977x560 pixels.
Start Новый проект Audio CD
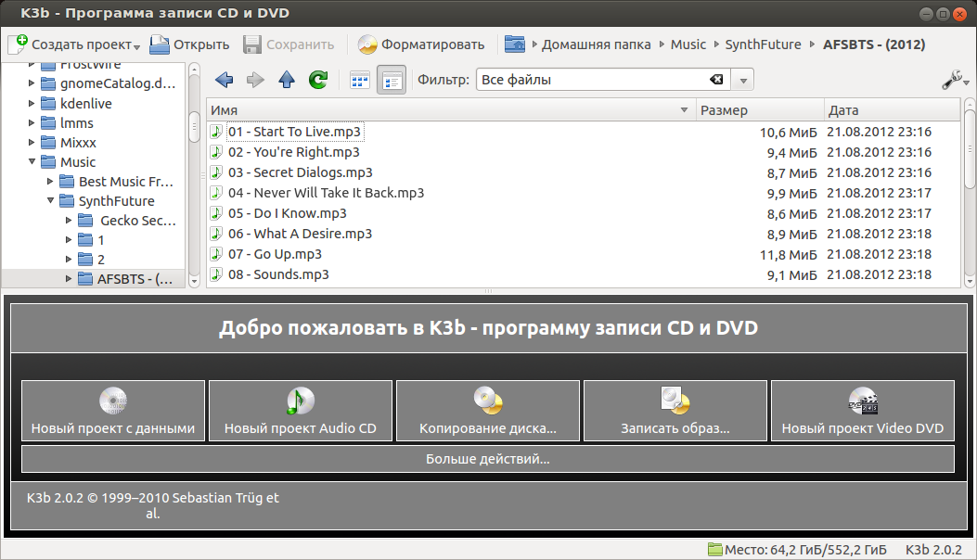[301, 411]
